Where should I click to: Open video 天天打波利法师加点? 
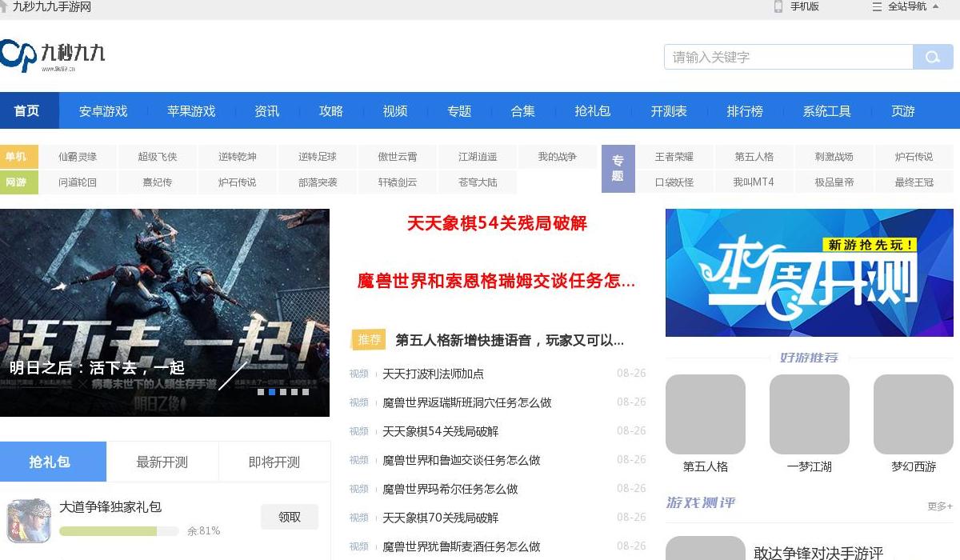coord(433,374)
